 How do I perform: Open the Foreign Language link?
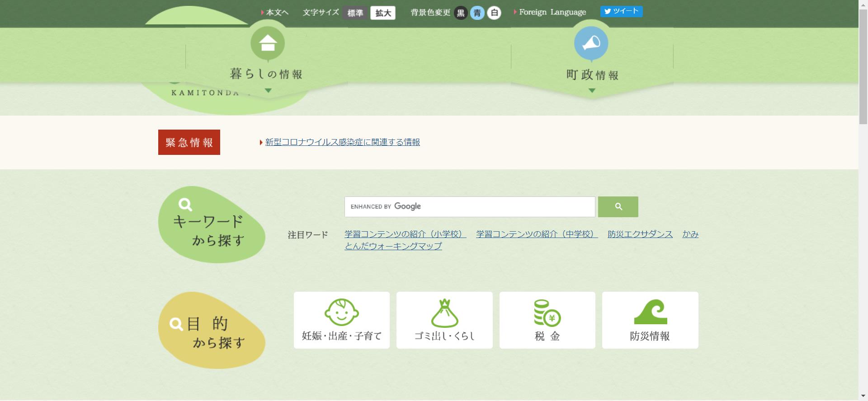[552, 12]
